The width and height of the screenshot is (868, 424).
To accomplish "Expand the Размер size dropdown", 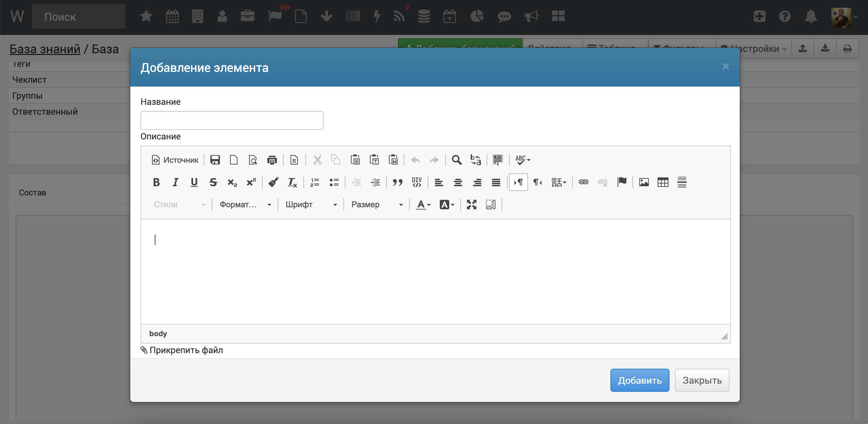I will [377, 205].
